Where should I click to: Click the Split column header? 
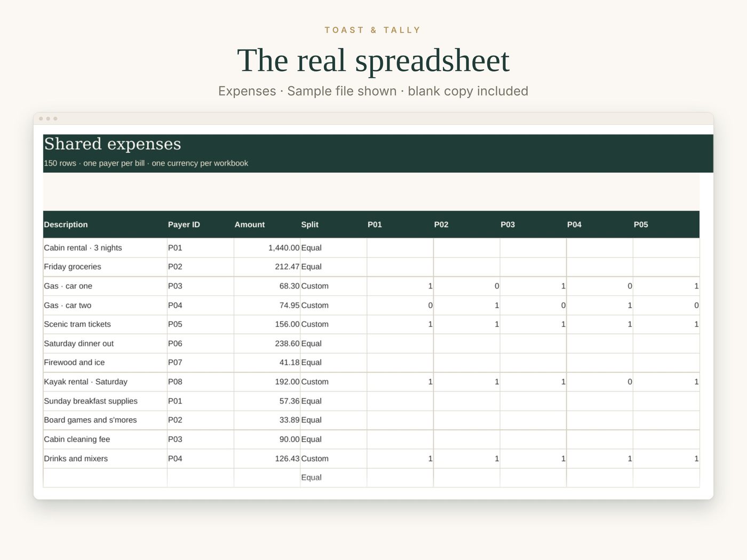(333, 225)
